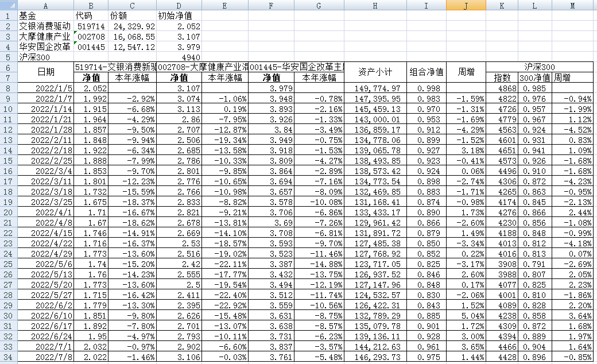Select row 34 header
The image size is (597, 364).
pyautogui.click(x=9, y=357)
